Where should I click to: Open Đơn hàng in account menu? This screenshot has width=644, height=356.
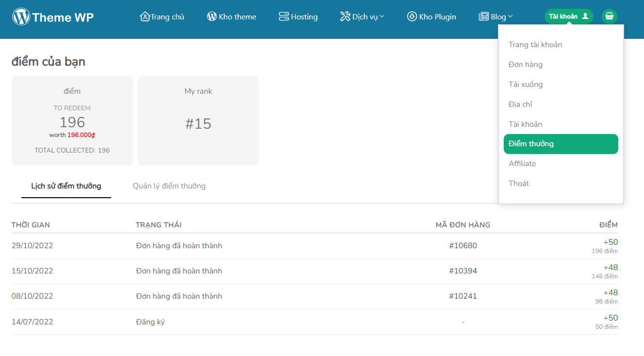(526, 65)
